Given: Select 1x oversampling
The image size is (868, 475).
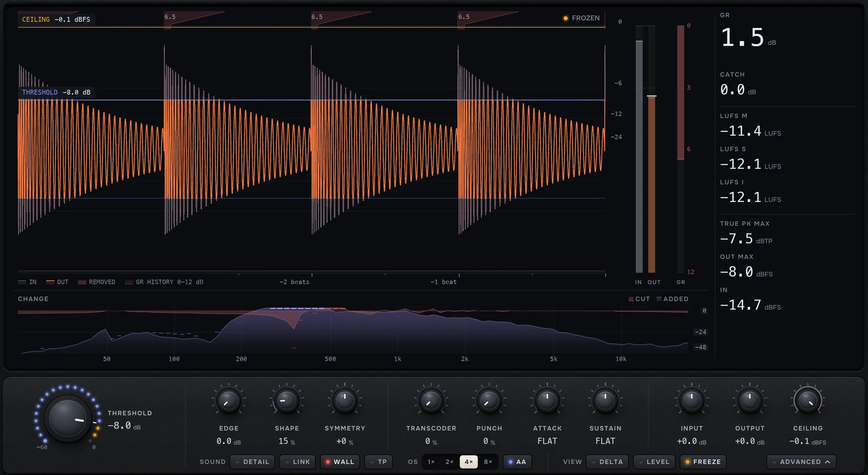Looking at the screenshot, I should pos(431,462).
